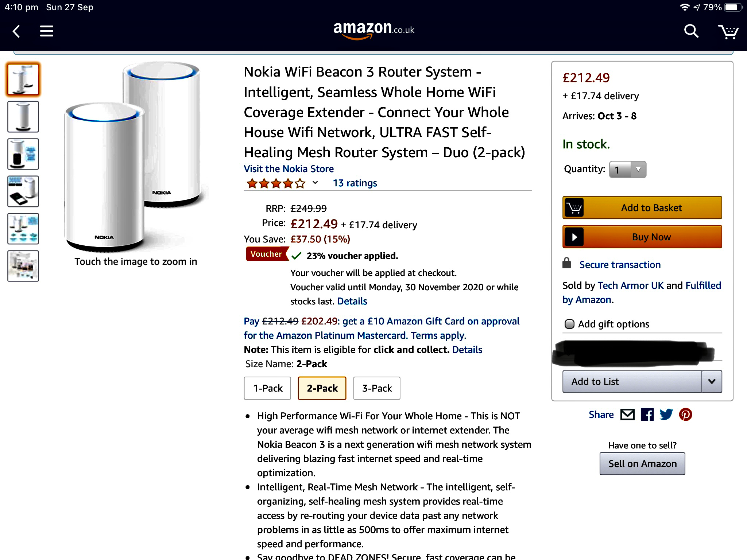Expand the star rating breakdown chevron
The height and width of the screenshot is (560, 747).
316,183
